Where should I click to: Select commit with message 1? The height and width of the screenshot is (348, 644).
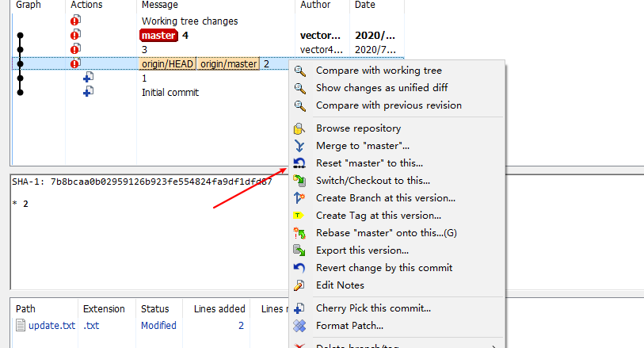(144, 78)
